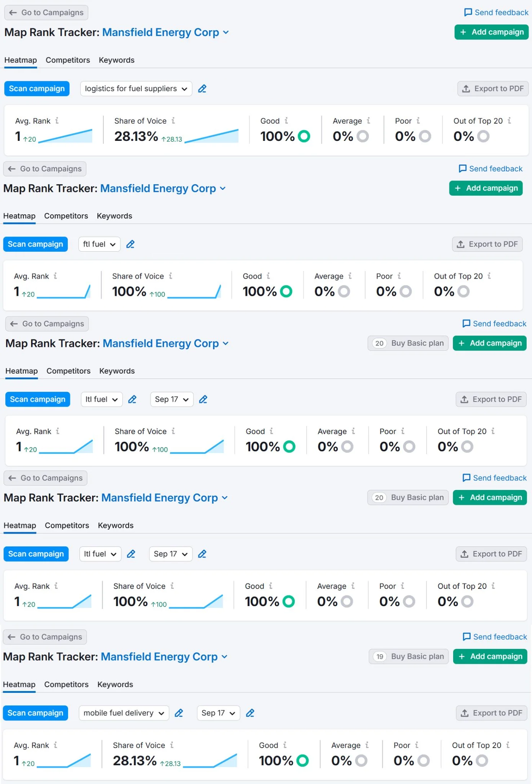Click the green Good ring in ftl fuel panel
Viewport: 532px width, 784px height.
[286, 292]
